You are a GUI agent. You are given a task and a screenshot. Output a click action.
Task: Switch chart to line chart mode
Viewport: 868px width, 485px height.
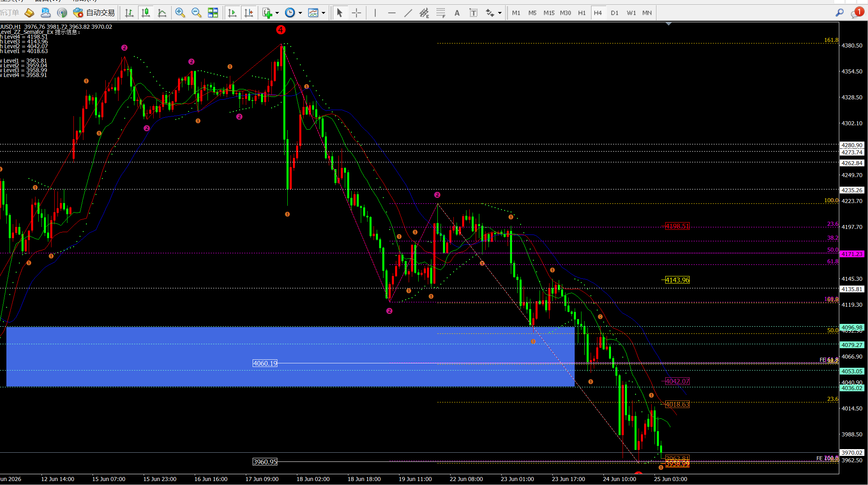pyautogui.click(x=162, y=13)
